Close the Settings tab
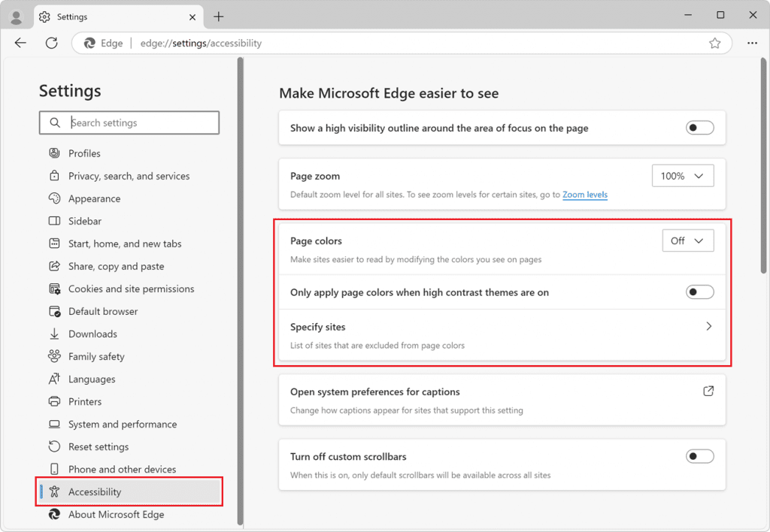The width and height of the screenshot is (770, 532). [192, 17]
